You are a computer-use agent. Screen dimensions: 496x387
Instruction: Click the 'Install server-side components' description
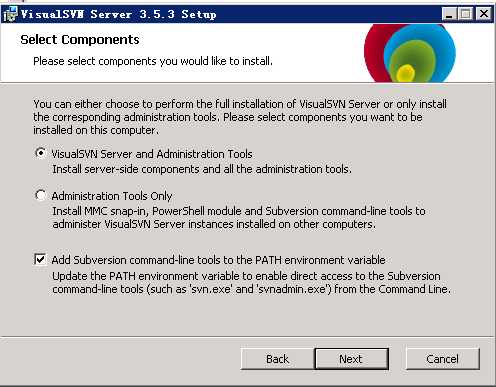pos(202,169)
